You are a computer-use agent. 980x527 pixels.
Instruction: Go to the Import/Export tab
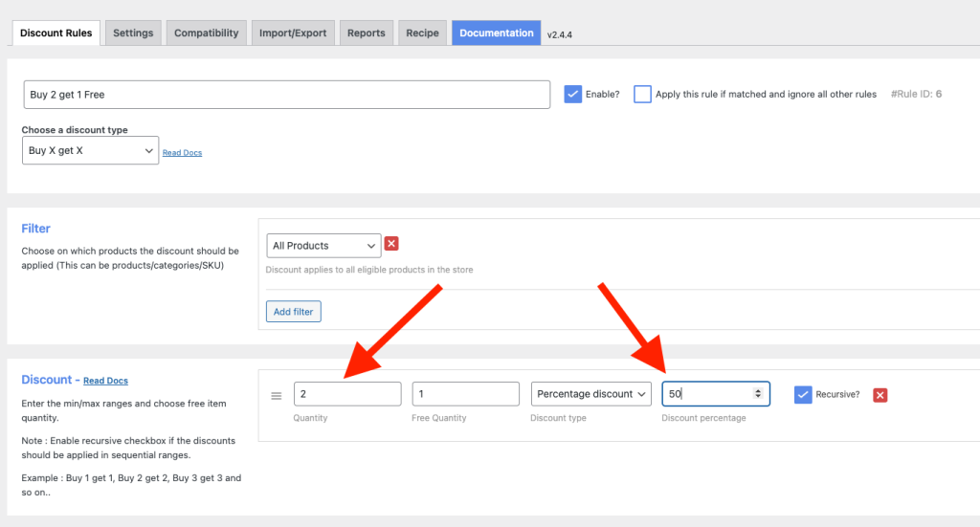click(x=293, y=33)
